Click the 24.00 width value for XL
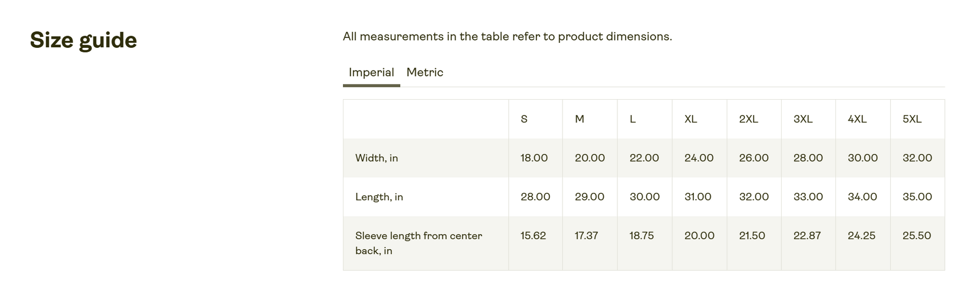The image size is (980, 295). coord(698,158)
